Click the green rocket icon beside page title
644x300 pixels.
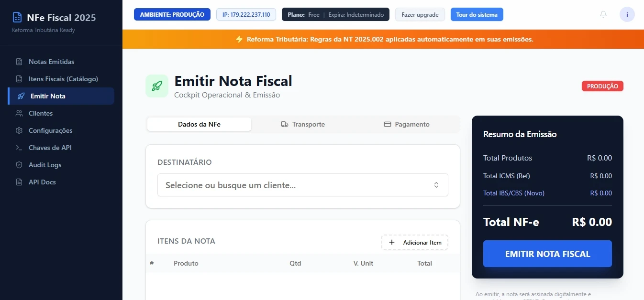(x=157, y=86)
